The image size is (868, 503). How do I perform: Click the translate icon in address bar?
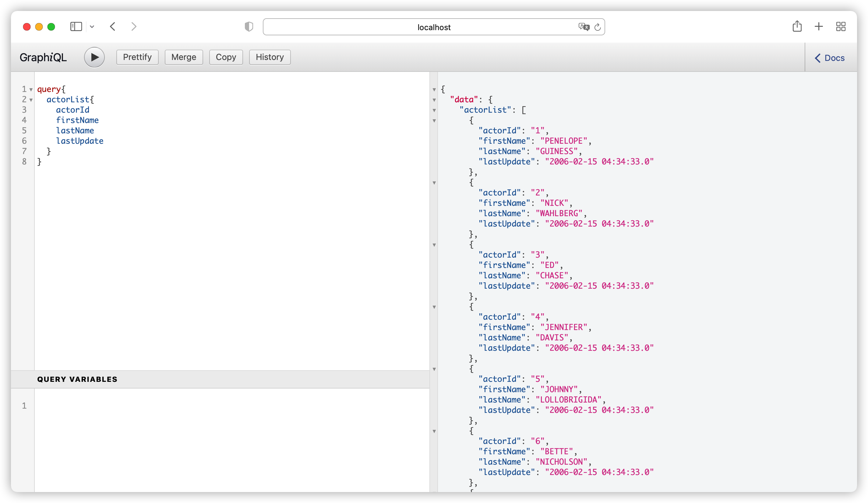coord(584,27)
